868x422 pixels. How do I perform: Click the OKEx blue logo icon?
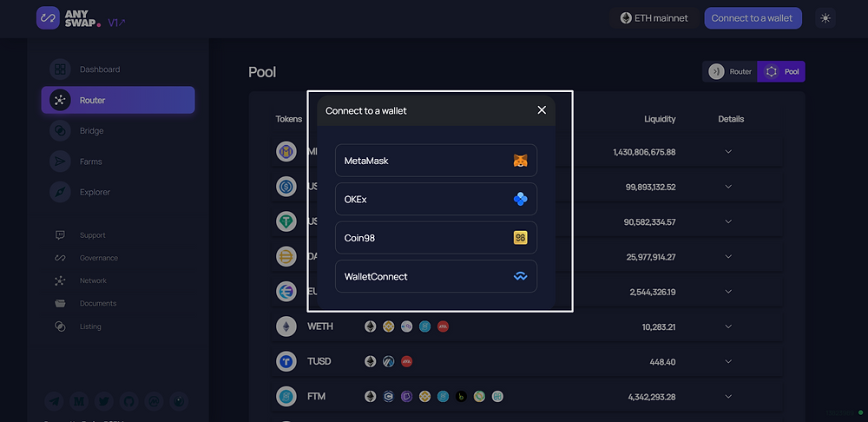[x=520, y=200]
